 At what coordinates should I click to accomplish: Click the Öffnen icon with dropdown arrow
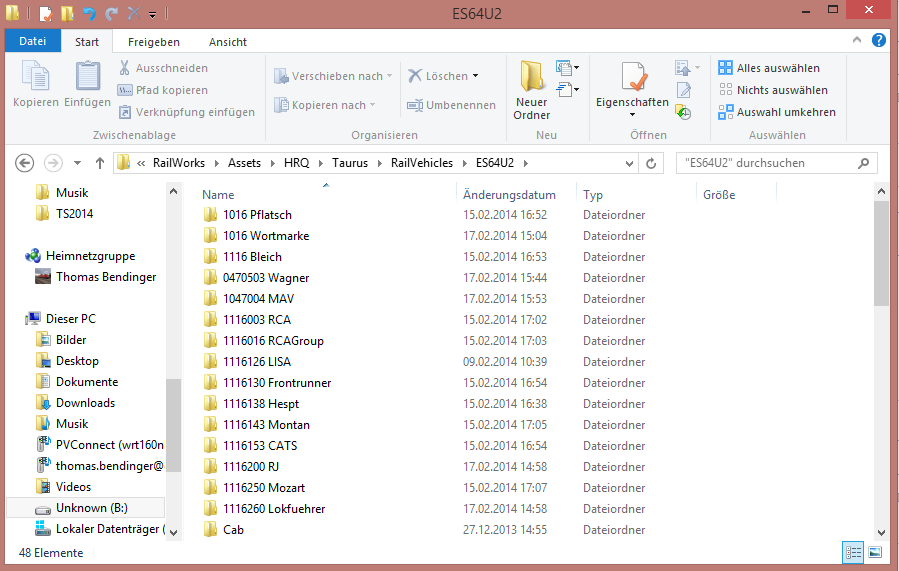(x=687, y=68)
